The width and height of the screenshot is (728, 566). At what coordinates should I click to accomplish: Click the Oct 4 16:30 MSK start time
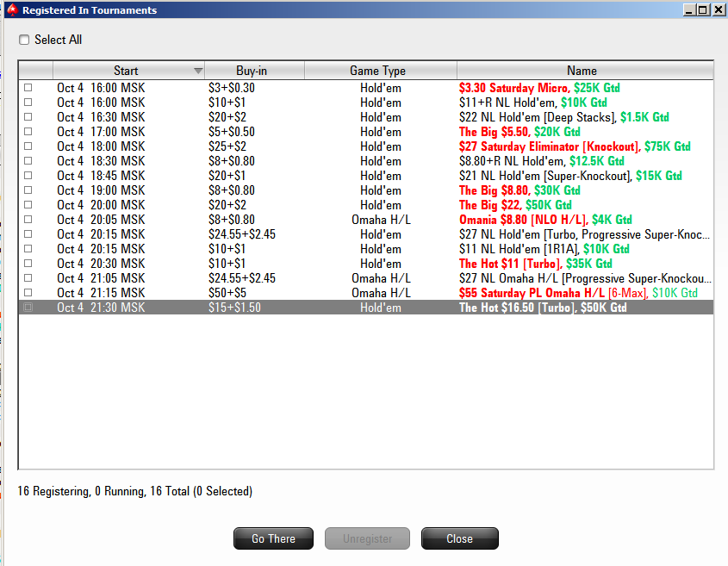[101, 117]
